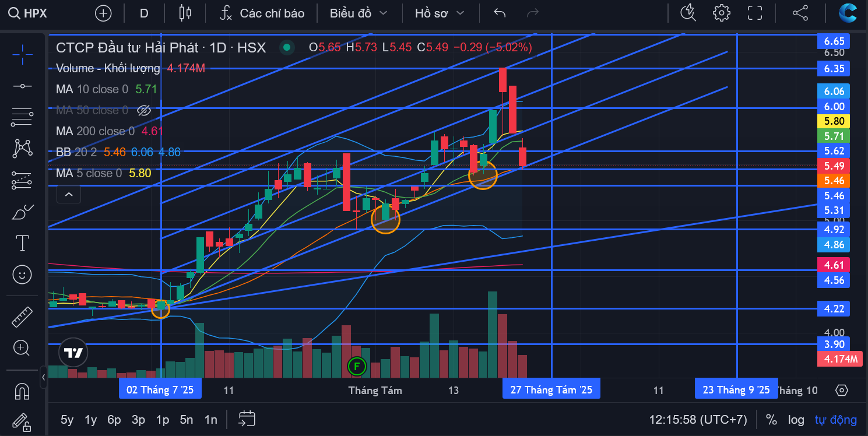Select the MA 5 close indicator legend

[x=89, y=173]
